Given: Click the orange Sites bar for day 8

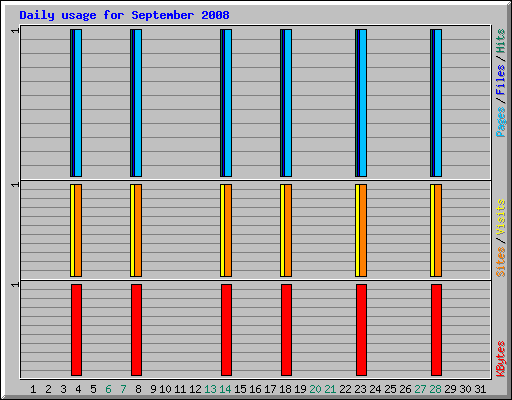Looking at the screenshot, I should pyautogui.click(x=138, y=230).
